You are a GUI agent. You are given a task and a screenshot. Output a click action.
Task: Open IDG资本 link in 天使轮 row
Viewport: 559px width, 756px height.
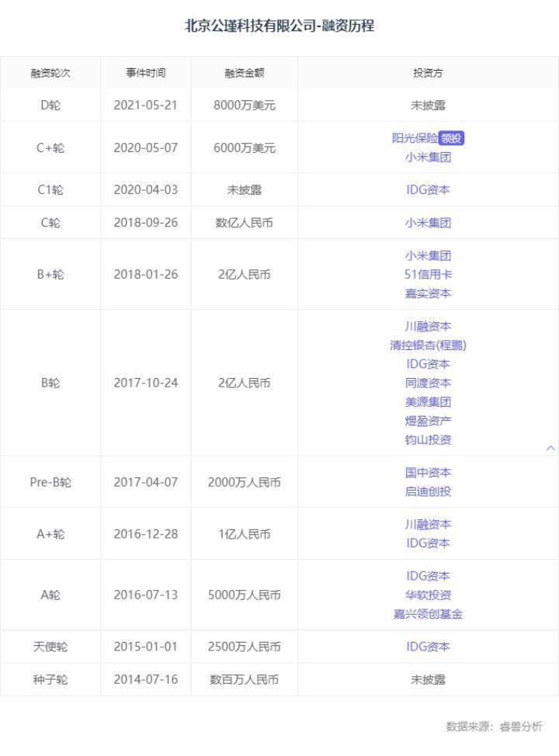click(x=428, y=647)
